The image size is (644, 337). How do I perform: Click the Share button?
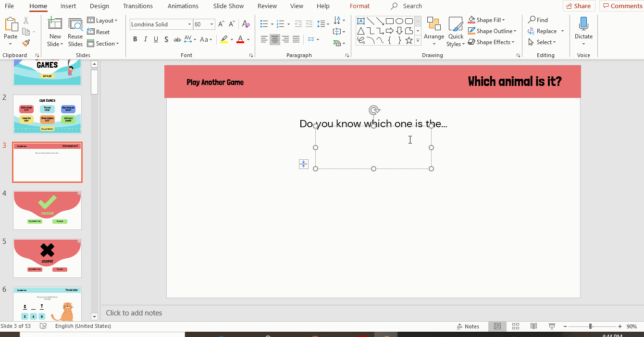[x=579, y=6]
